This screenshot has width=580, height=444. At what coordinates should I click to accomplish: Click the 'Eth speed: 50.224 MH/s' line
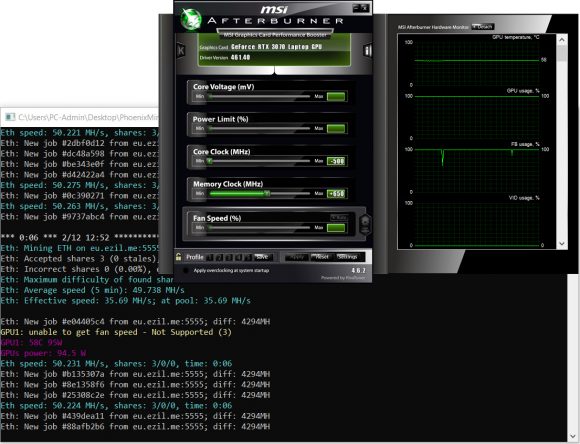pyautogui.click(x=116, y=406)
